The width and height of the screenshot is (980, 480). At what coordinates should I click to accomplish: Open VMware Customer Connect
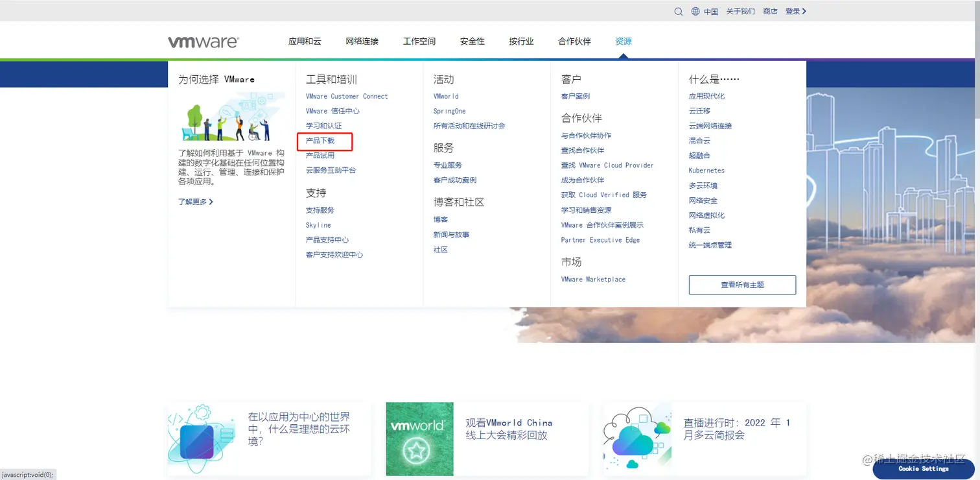click(347, 96)
